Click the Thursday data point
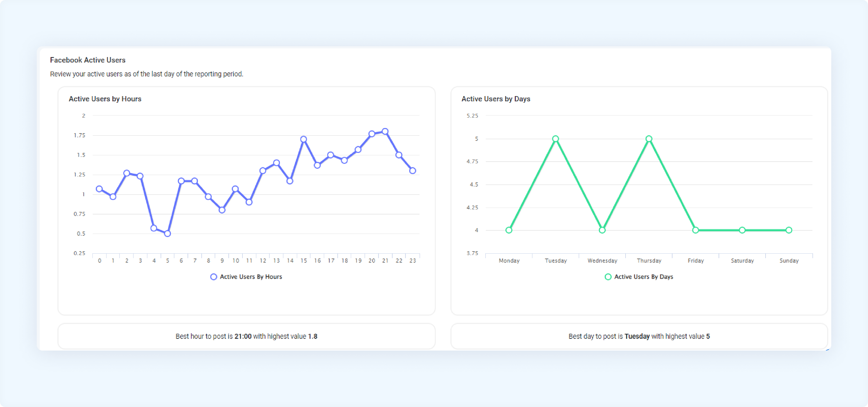The image size is (868, 407). tap(649, 139)
